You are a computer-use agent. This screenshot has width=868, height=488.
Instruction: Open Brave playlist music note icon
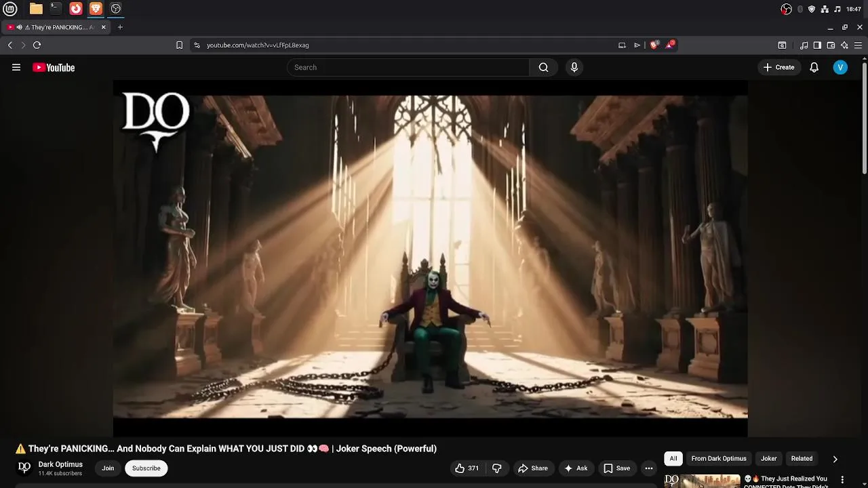point(804,45)
